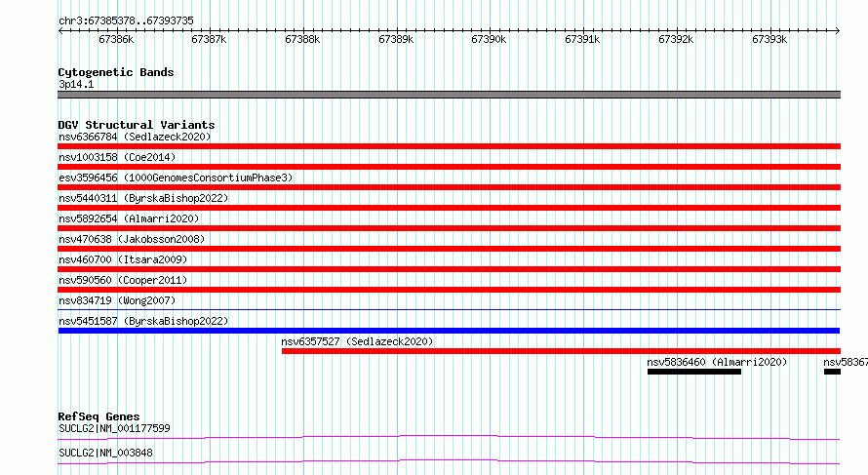
Task: Click the magenta line of SUCLG2|NM_003848
Action: [449, 461]
